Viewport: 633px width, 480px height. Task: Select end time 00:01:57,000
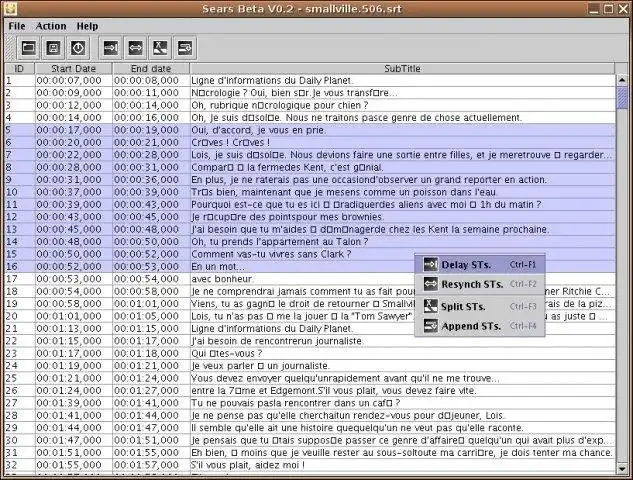pos(151,465)
